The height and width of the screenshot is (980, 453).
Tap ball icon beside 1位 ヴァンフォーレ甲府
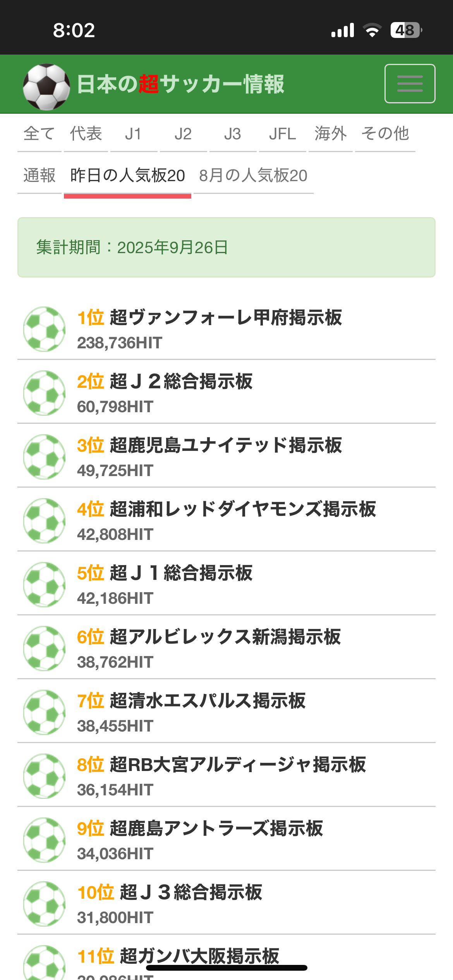tap(44, 329)
